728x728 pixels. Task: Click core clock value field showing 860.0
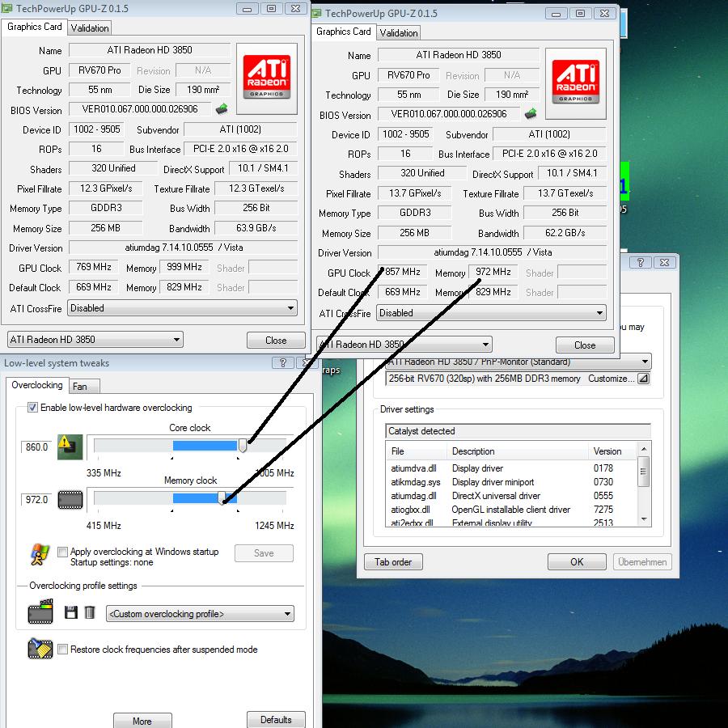coord(36,447)
